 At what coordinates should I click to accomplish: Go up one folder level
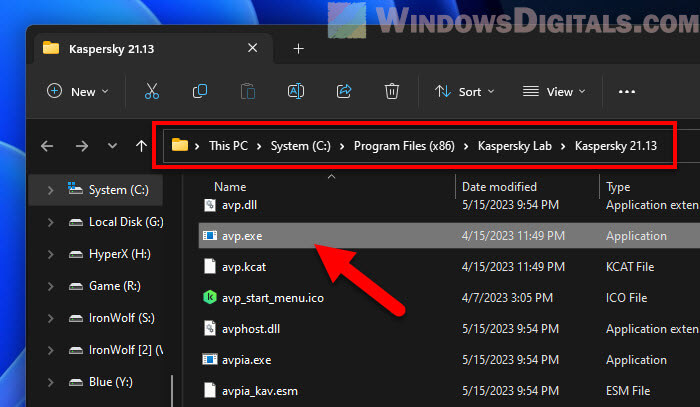142,146
